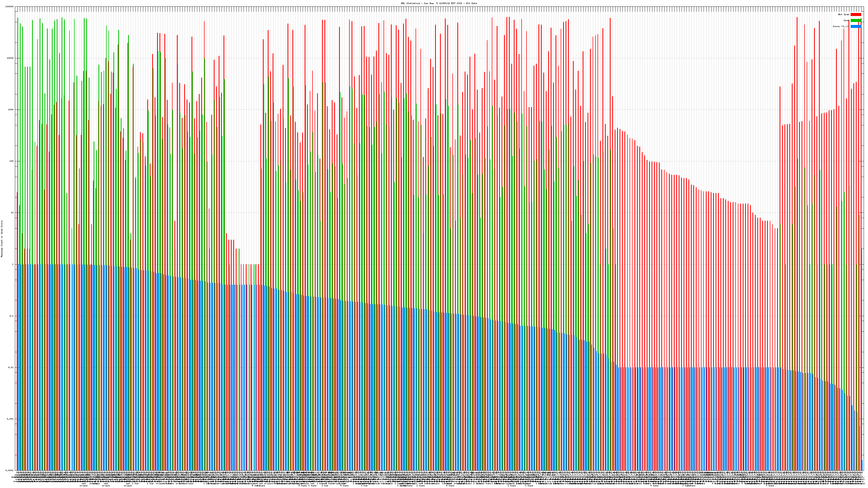Click the 10 y-axis tick label
The image size is (868, 488).
(x=12, y=213)
